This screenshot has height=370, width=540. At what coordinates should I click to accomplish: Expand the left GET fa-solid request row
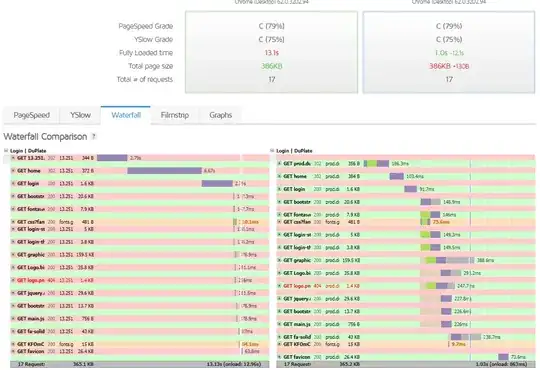(x=13, y=331)
